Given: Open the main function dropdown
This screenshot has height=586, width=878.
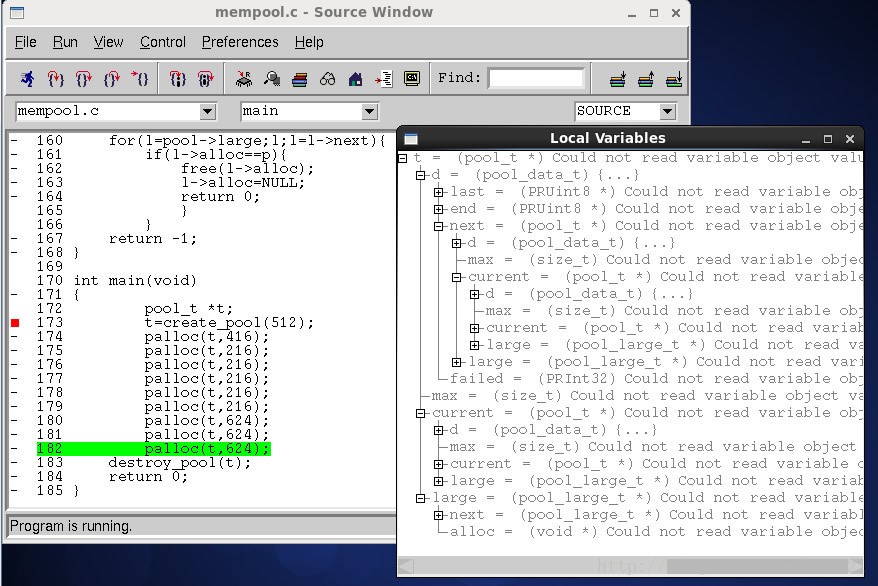Looking at the screenshot, I should tap(369, 111).
